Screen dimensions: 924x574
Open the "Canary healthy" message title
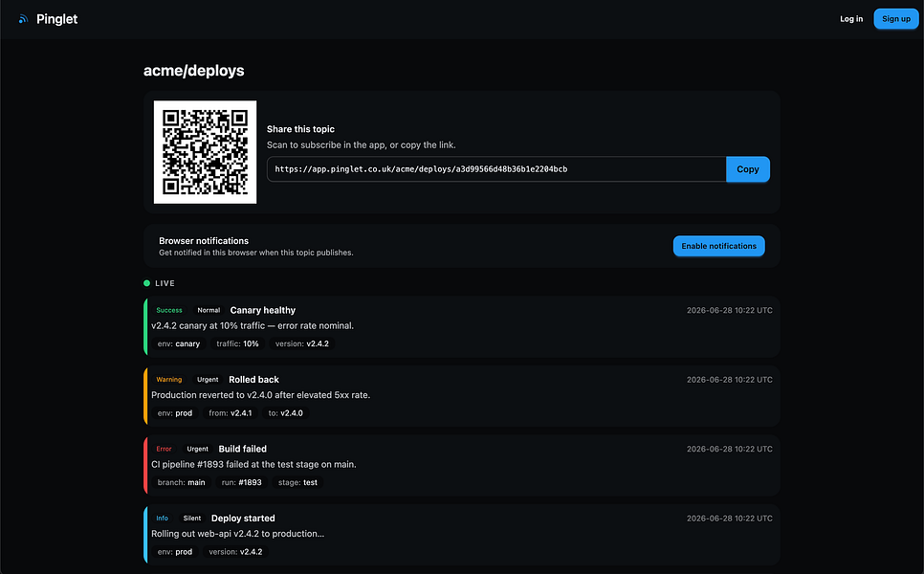point(263,310)
